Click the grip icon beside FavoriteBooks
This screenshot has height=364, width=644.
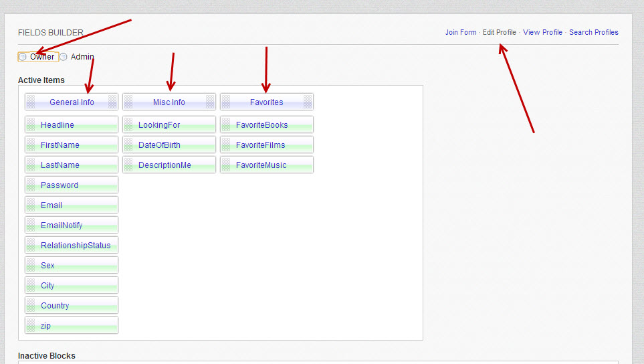[x=226, y=125]
